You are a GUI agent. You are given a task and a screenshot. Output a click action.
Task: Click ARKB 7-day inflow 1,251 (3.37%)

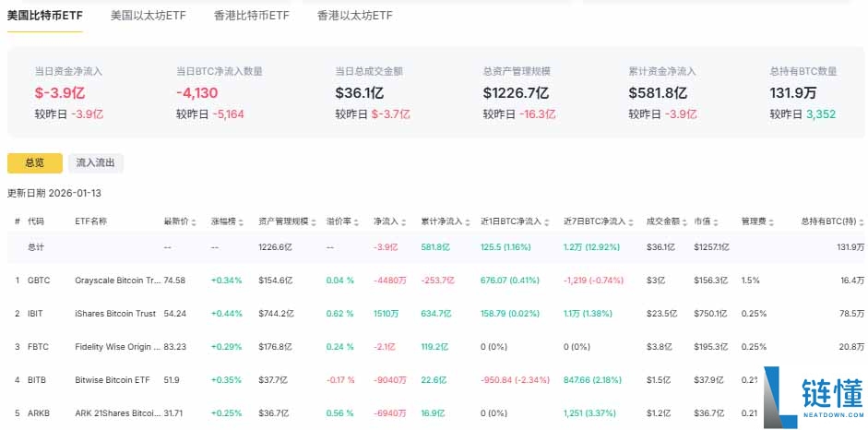point(589,413)
